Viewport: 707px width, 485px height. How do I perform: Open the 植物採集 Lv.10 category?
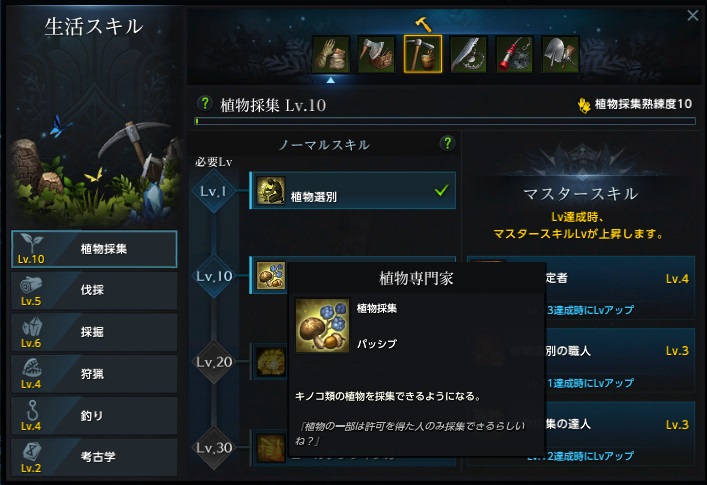(94, 249)
